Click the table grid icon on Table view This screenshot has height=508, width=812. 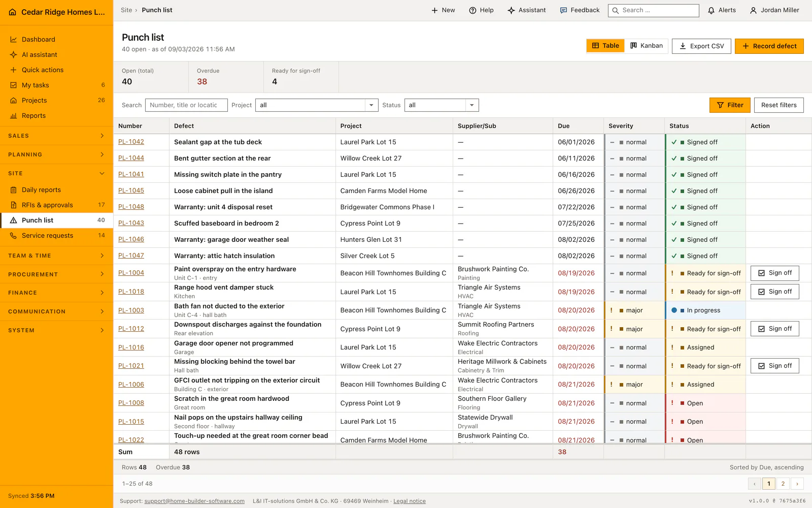596,46
